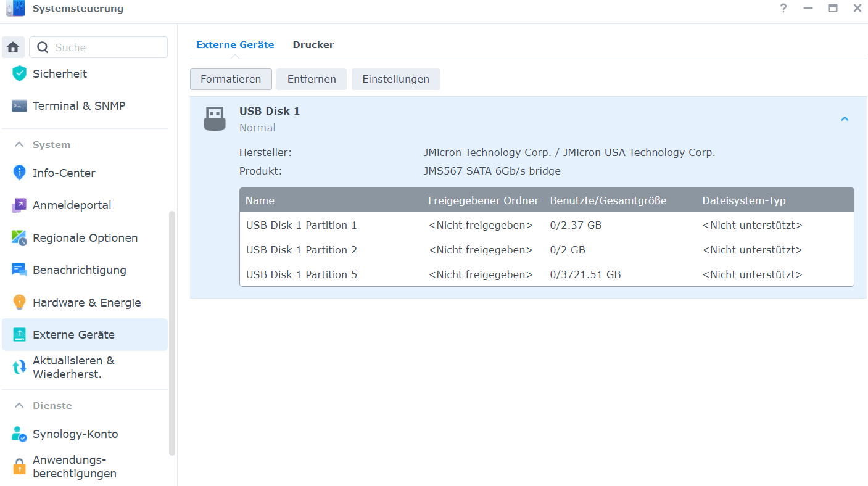Click the Anwendungsberechtigungen lock icon
The image size is (868, 486).
coord(20,467)
